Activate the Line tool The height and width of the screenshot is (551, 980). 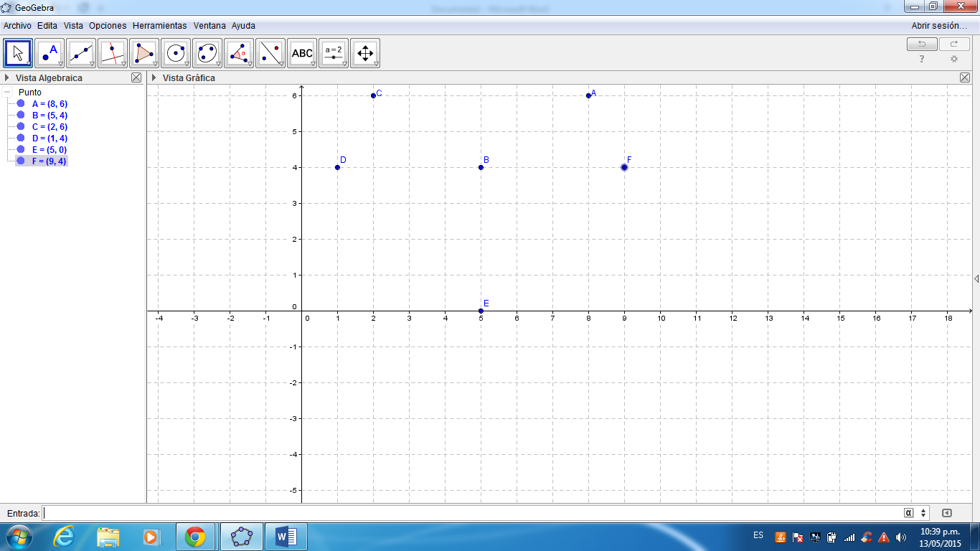[x=79, y=52]
